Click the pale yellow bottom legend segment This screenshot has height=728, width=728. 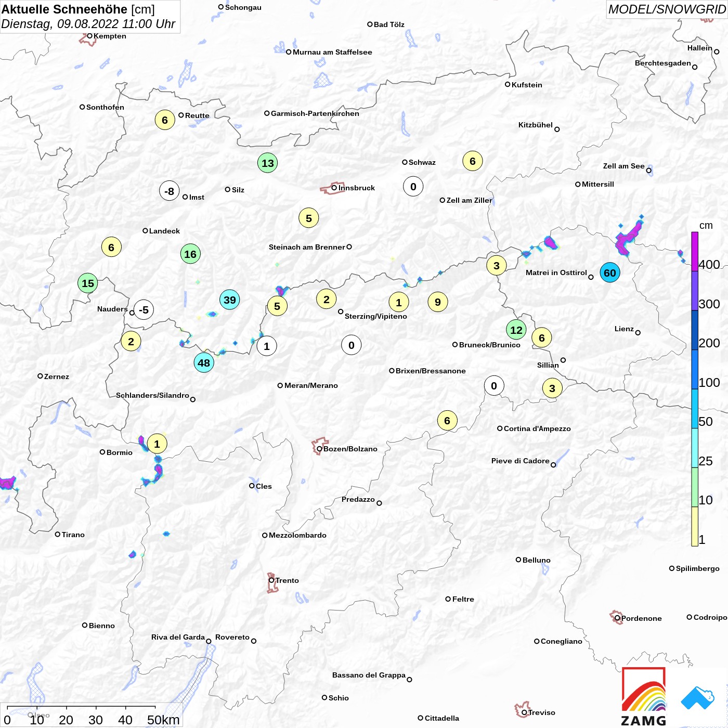coord(695,526)
